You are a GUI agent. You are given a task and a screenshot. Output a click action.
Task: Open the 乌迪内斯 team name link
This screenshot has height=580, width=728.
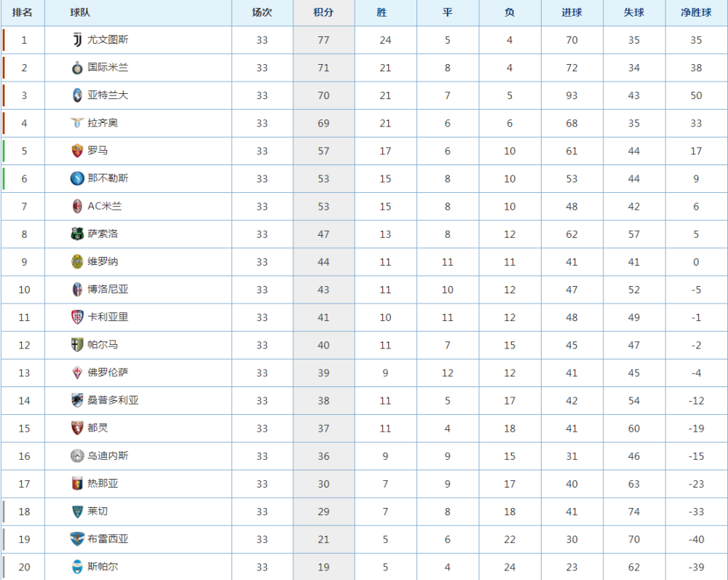point(108,456)
